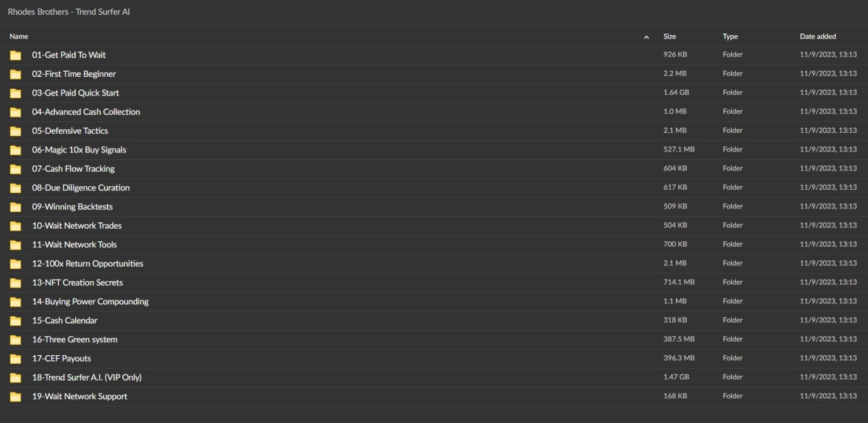The height and width of the screenshot is (423, 868).
Task: Click folder icon beside 15-Cash Calendar
Action: pyautogui.click(x=15, y=321)
